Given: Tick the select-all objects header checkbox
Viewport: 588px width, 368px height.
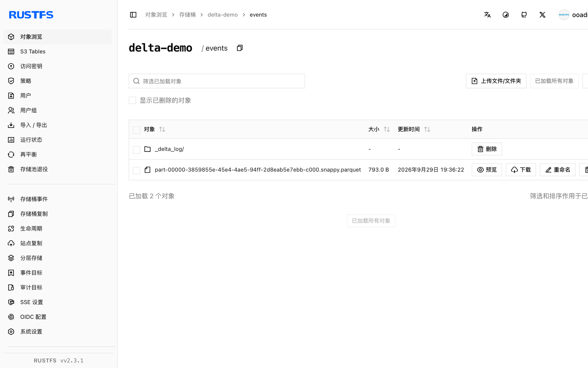Looking at the screenshot, I should pos(136,130).
